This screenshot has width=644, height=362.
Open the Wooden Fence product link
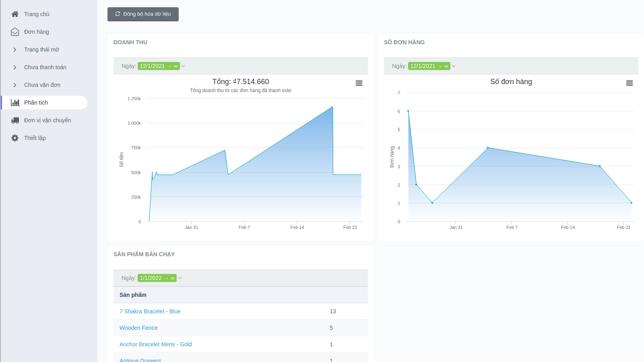pyautogui.click(x=138, y=328)
